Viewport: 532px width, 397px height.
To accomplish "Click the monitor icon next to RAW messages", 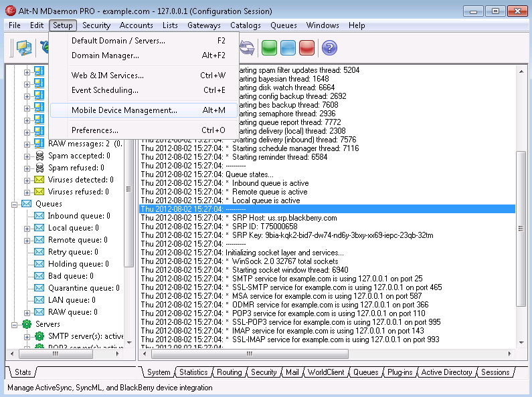I will tap(39, 143).
